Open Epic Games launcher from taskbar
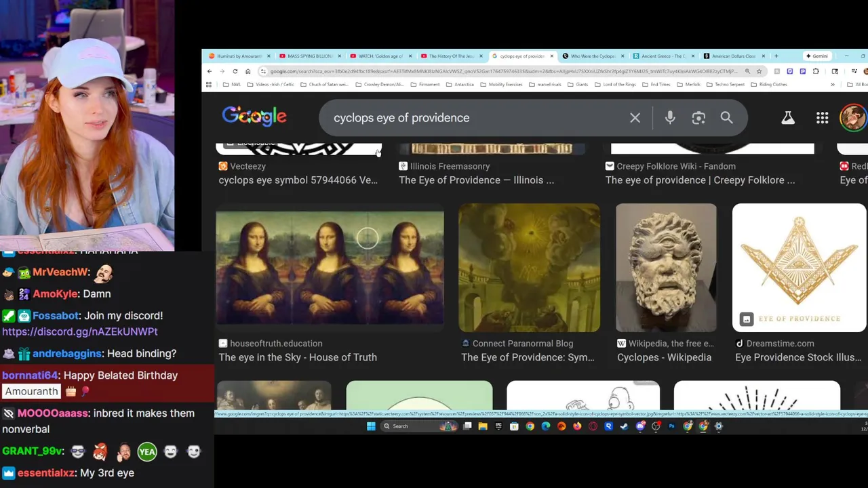 coord(498,426)
